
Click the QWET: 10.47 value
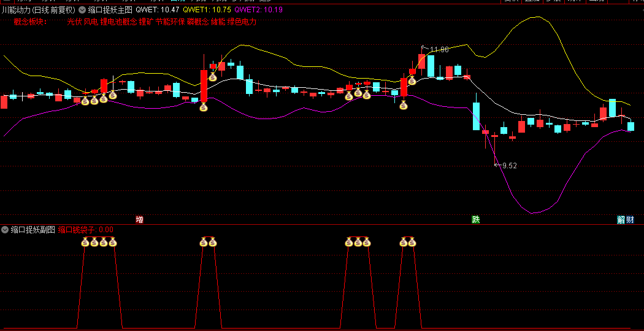pyautogui.click(x=157, y=9)
